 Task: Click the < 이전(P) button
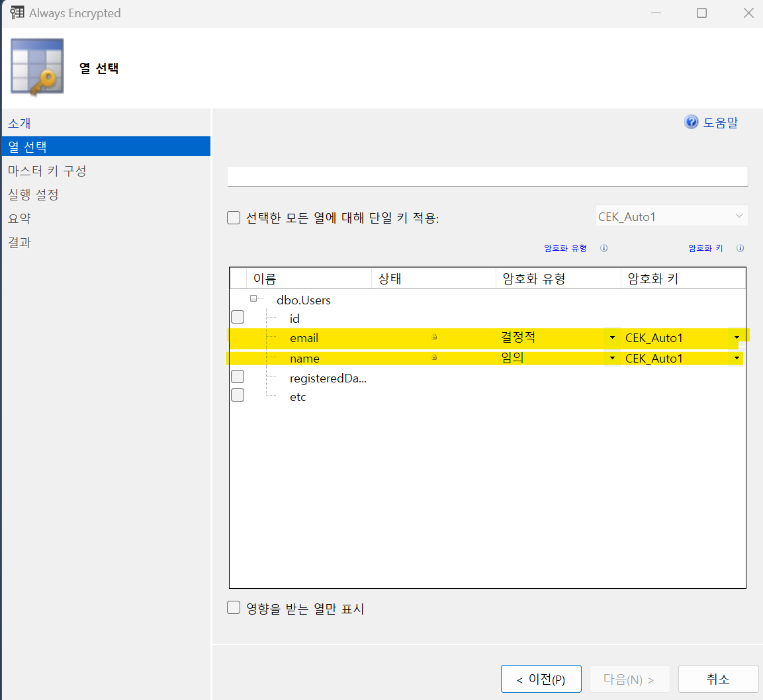pyautogui.click(x=541, y=679)
